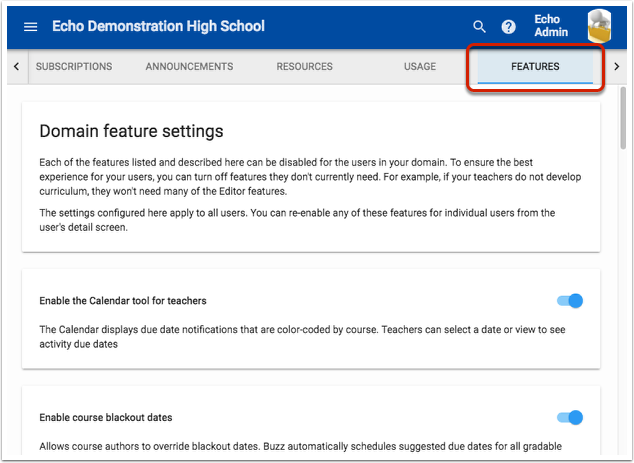Image resolution: width=634 pixels, height=463 pixels.
Task: Click the Echo Admin profile avatar
Action: (x=600, y=26)
